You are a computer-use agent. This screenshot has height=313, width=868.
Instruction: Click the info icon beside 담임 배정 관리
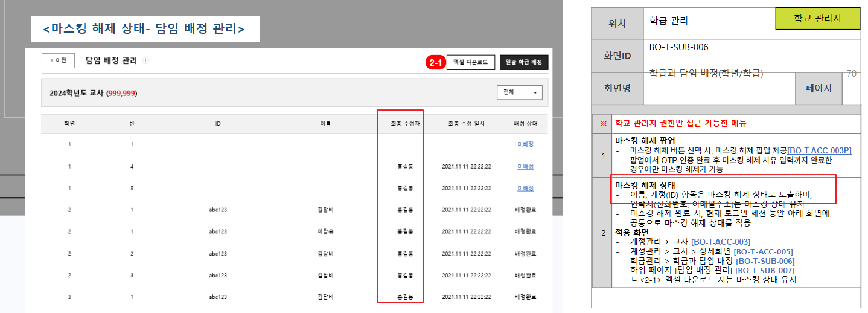(146, 61)
